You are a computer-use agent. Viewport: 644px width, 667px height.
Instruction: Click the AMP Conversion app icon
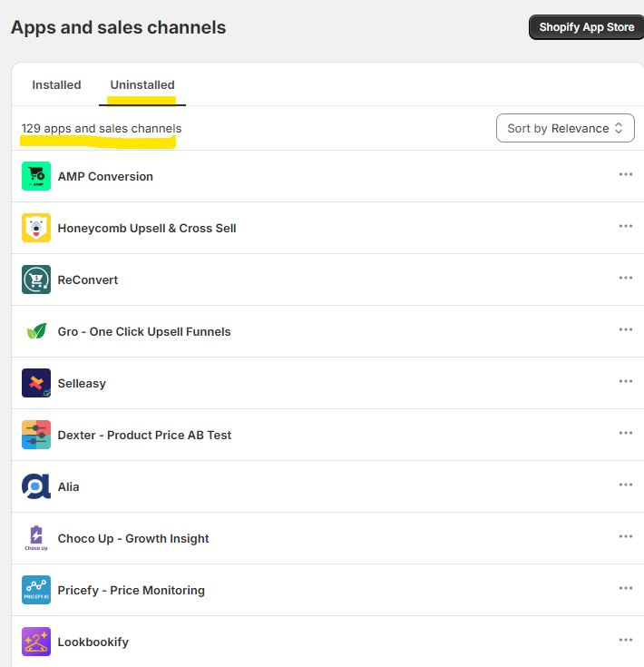point(36,176)
